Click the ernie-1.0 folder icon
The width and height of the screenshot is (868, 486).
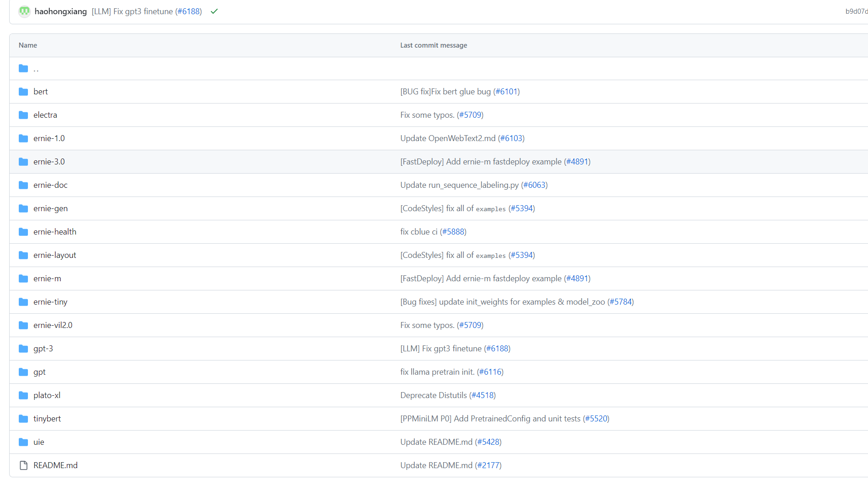(x=23, y=138)
